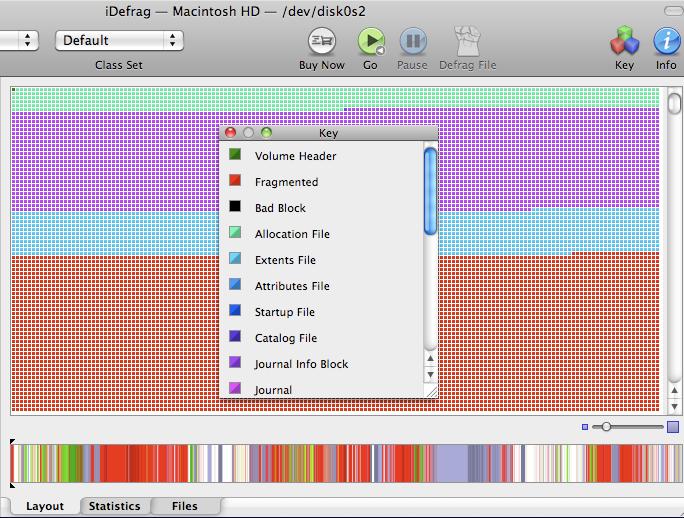Click the bottom marker on overview strip
The height and width of the screenshot is (518, 684).
12,485
